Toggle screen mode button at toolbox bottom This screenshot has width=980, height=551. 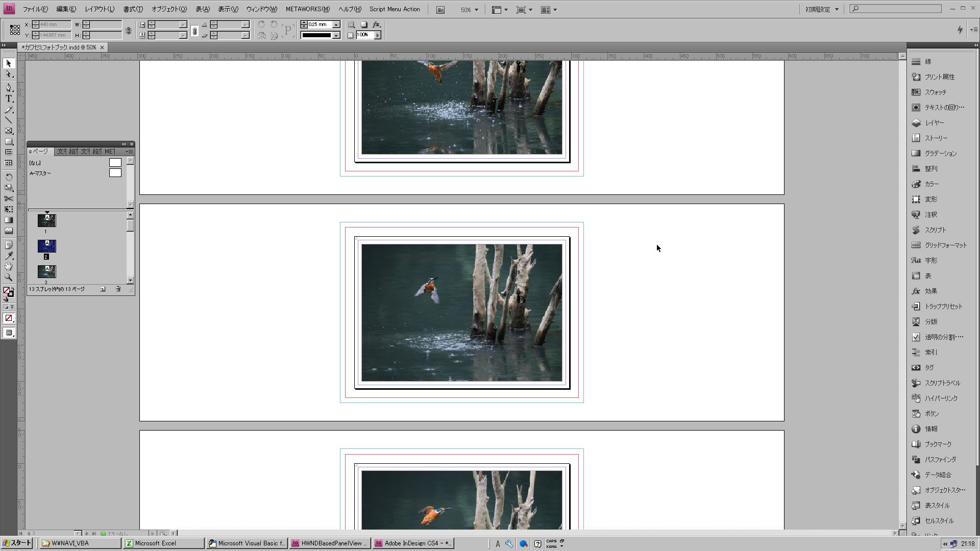coord(9,333)
